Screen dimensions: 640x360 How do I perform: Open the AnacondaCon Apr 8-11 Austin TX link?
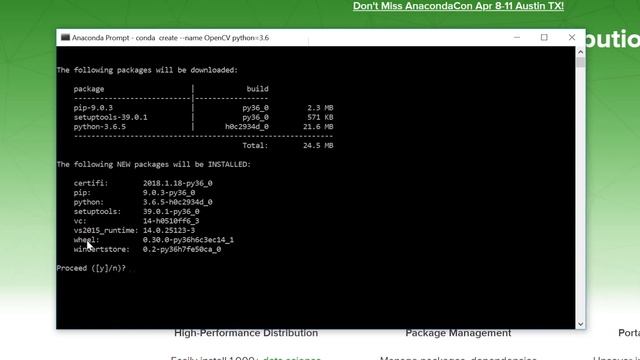click(x=458, y=6)
